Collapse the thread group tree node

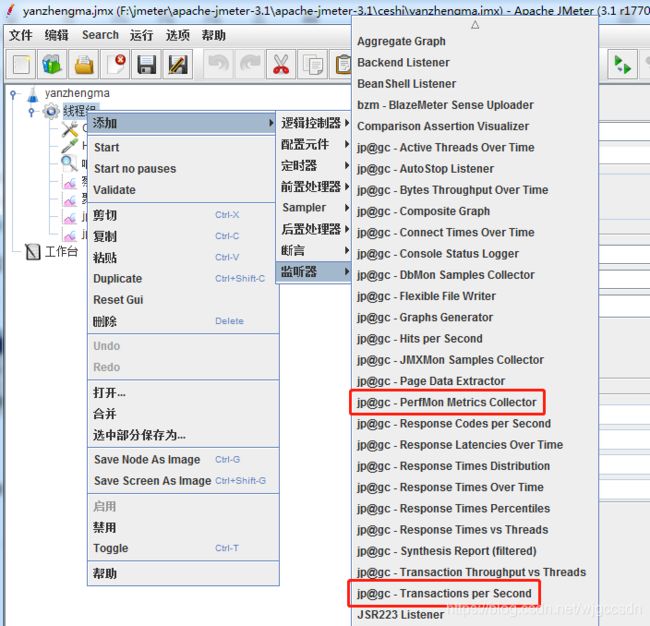32,112
